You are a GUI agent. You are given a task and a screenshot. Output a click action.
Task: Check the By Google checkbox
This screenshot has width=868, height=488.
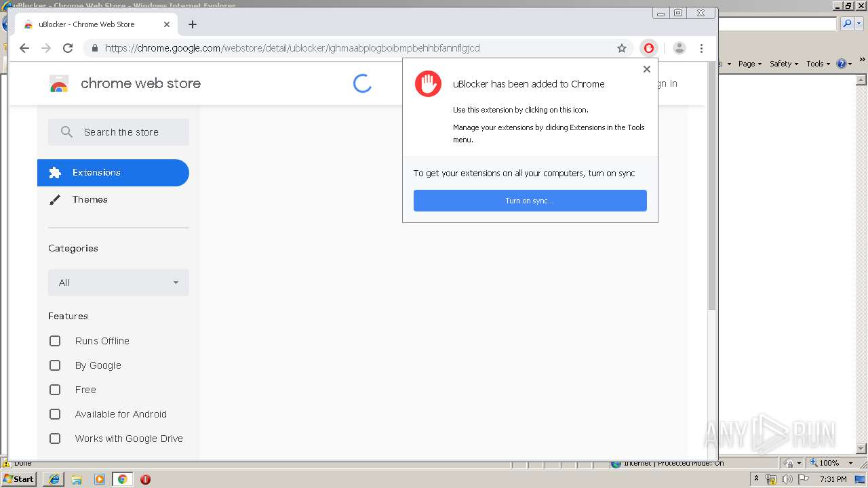55,365
